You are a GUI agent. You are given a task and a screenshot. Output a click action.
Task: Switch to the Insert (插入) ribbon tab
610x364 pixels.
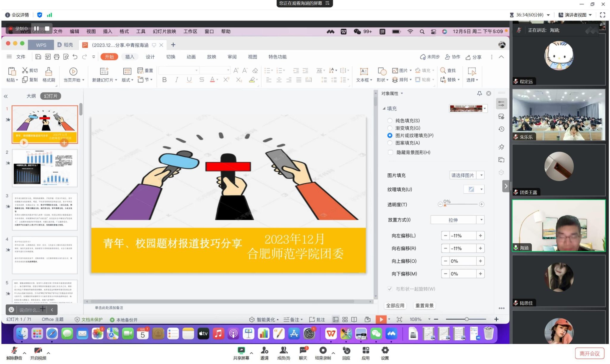point(130,57)
